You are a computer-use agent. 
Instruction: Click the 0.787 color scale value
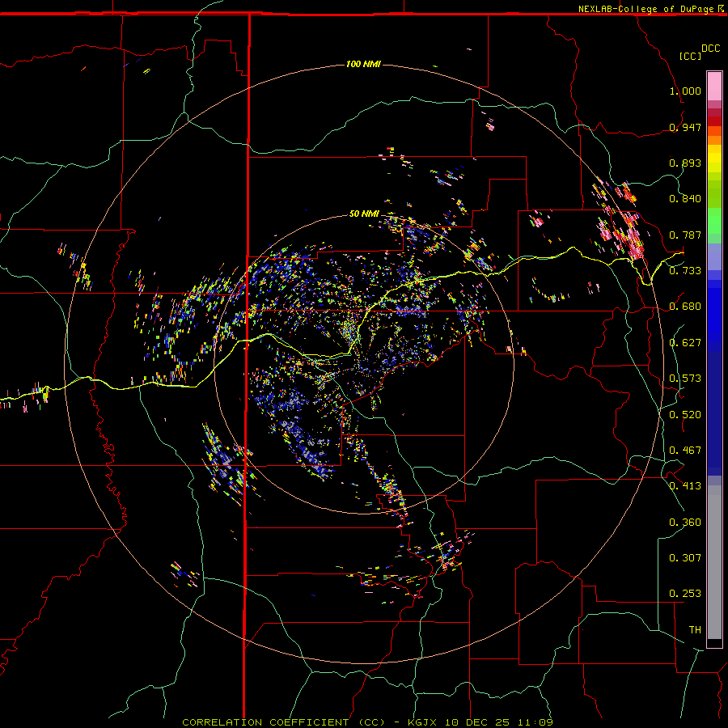point(685,235)
